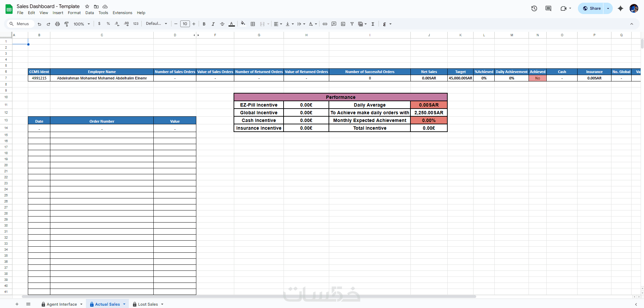
Task: Open text wrapping dropdown
Action: pos(301,24)
